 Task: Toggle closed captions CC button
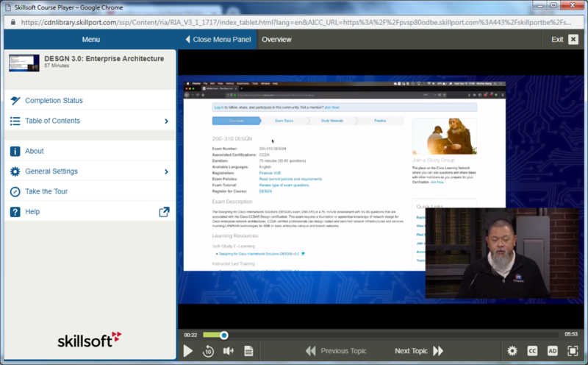click(x=532, y=351)
